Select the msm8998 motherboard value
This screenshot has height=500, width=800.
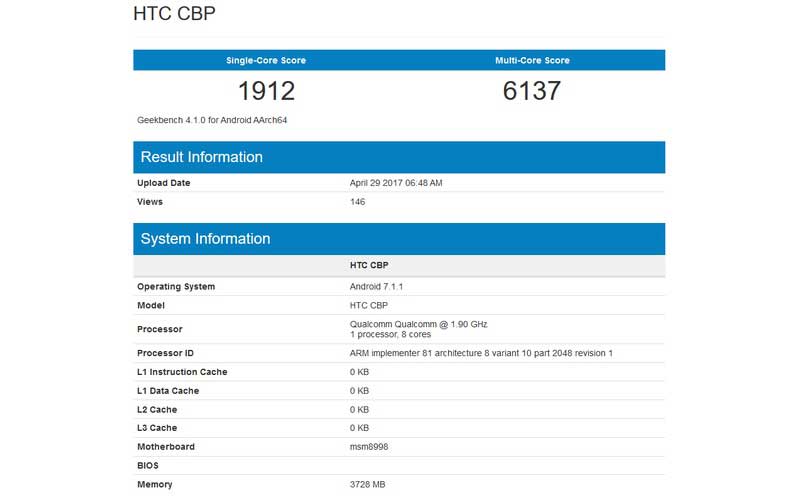coord(368,447)
